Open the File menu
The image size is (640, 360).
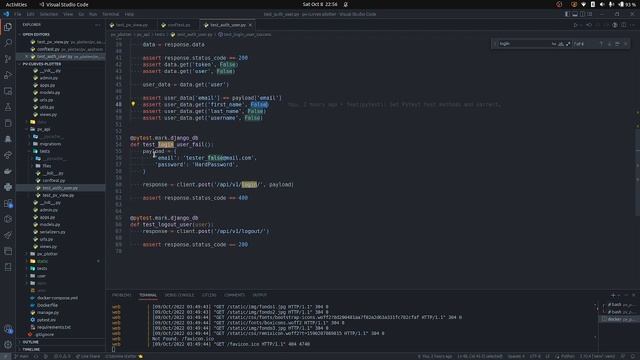(18, 14)
